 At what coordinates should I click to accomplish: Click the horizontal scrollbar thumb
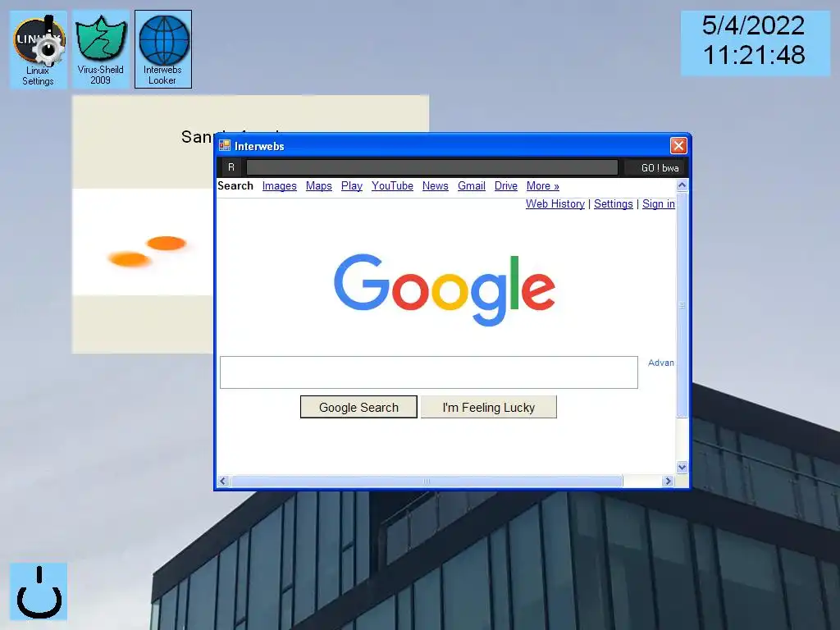click(x=427, y=481)
